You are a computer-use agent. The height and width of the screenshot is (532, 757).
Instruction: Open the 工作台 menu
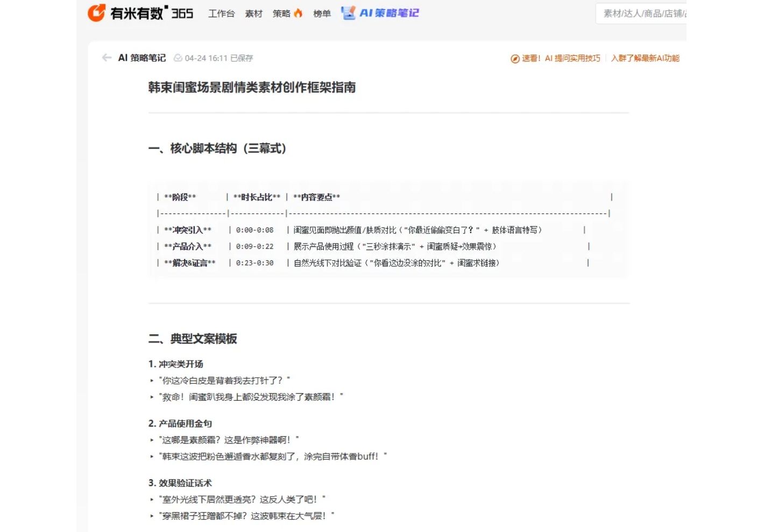click(x=222, y=13)
